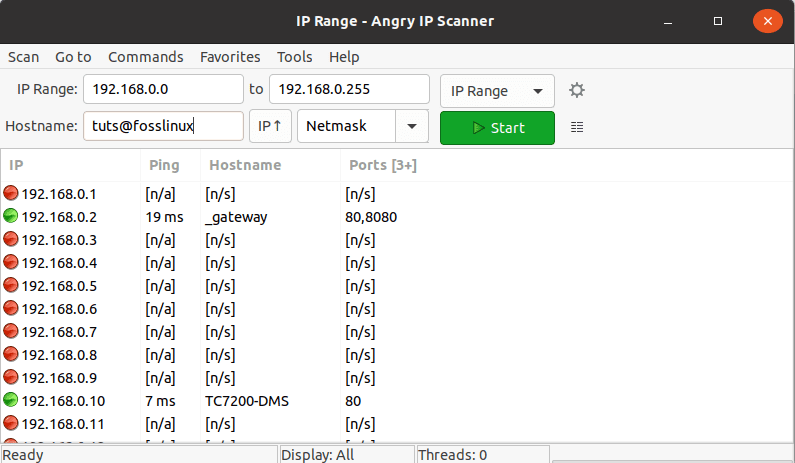The height and width of the screenshot is (463, 795).
Task: Open the IP Range feeder dropdown
Action: point(497,91)
